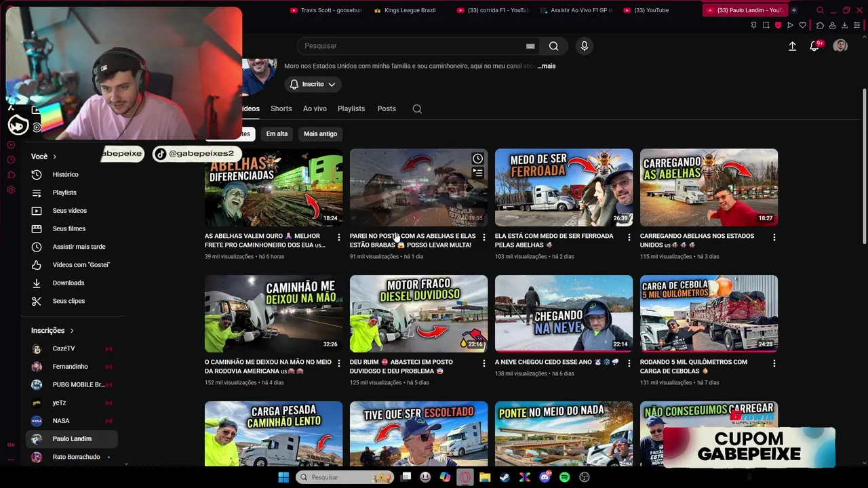Expand the Inscrições section chevron
The height and width of the screenshot is (488, 868).
pos(72,331)
